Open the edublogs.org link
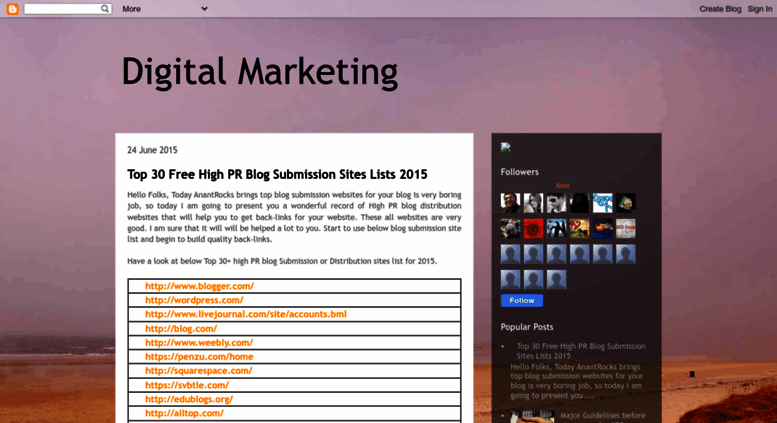Screen dimensions: 777x423 tap(189, 399)
